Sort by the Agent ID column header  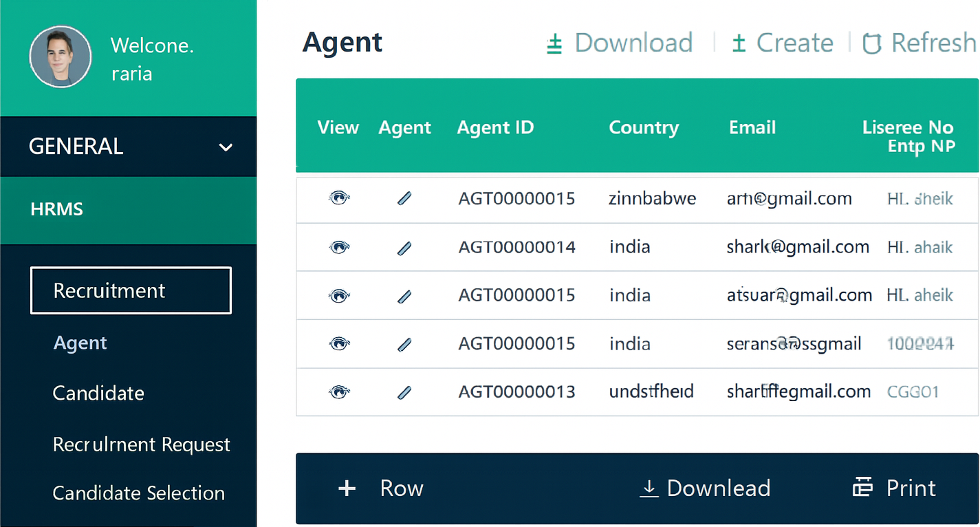pyautogui.click(x=495, y=127)
